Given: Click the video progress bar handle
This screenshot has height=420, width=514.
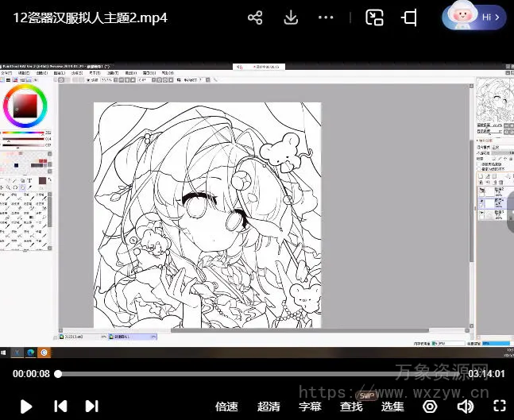Looking at the screenshot, I should click(58, 374).
